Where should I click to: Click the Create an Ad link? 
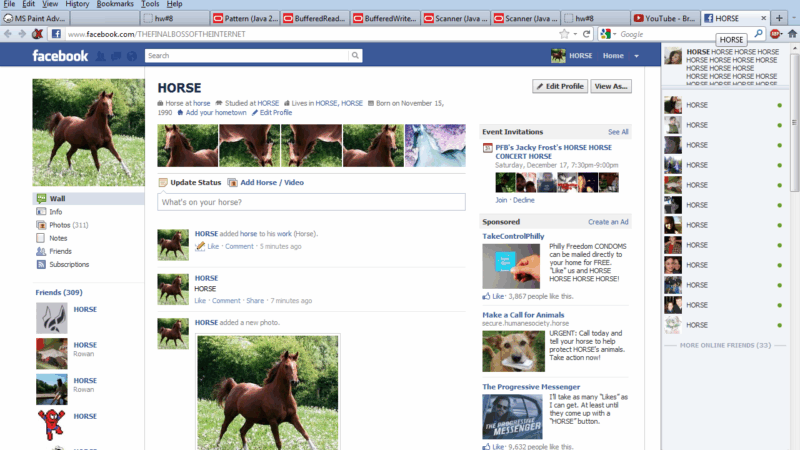tap(608, 222)
